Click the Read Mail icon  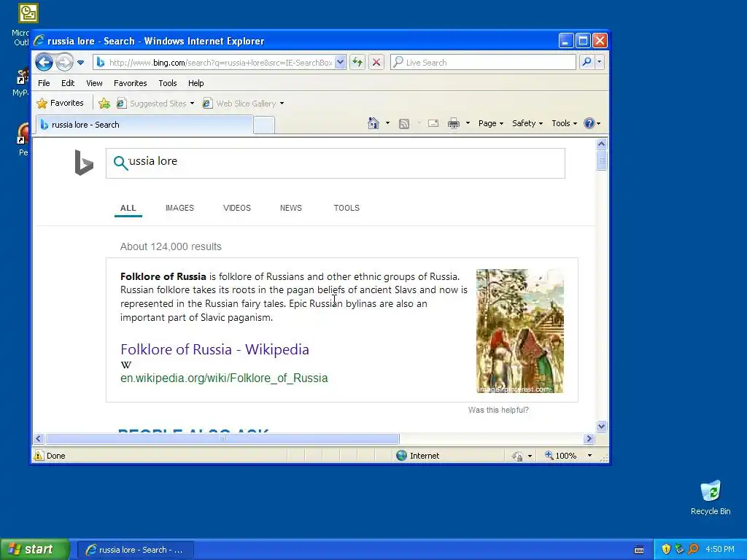pos(433,123)
